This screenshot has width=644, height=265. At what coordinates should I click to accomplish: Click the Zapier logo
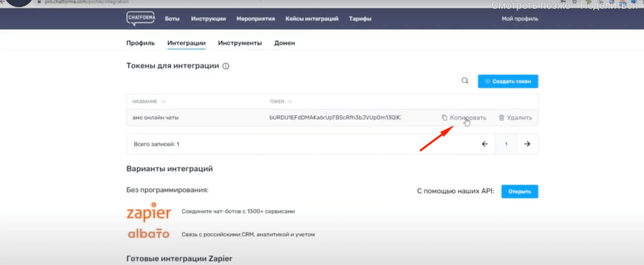pos(149,212)
